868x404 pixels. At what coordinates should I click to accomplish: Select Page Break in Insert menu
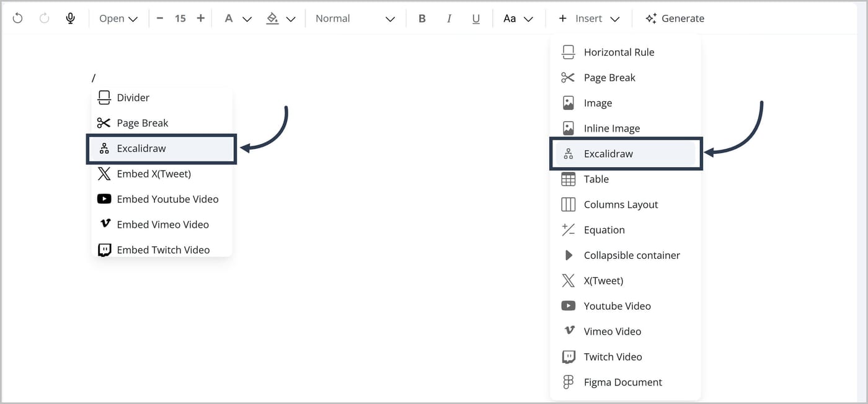pyautogui.click(x=626, y=78)
